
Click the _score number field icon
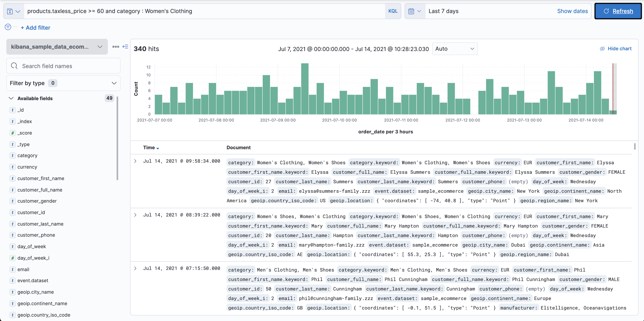[x=12, y=133]
